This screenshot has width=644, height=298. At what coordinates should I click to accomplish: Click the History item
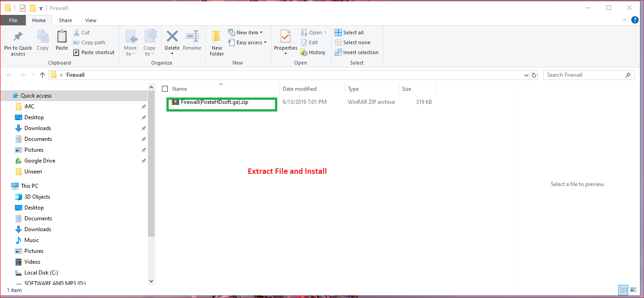313,52
